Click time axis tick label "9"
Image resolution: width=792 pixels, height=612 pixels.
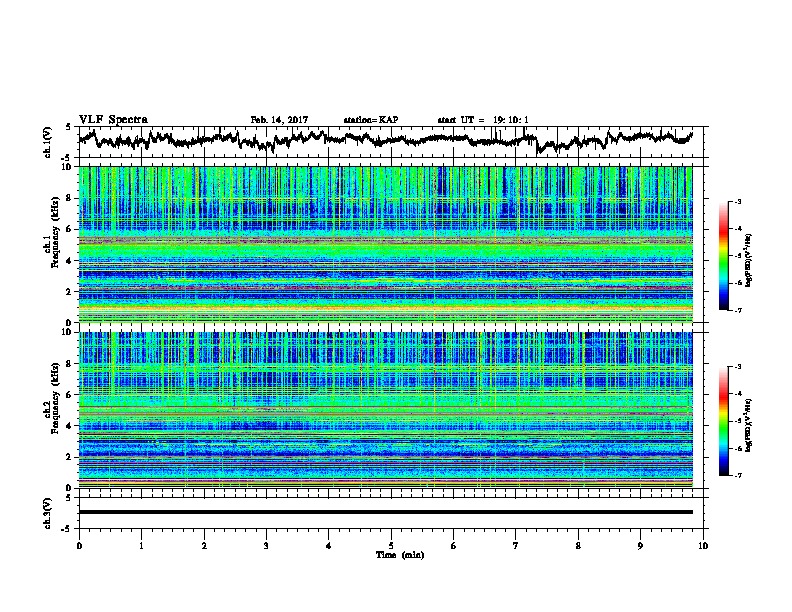click(640, 546)
